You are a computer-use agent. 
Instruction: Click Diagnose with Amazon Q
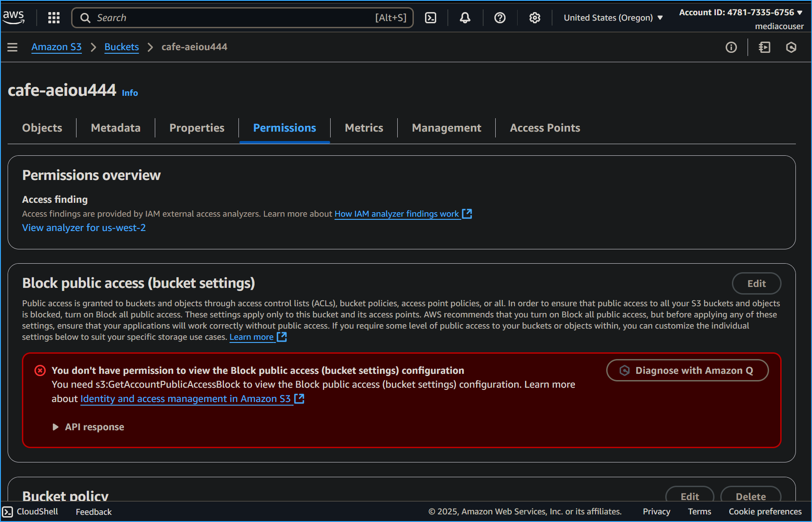(x=687, y=370)
